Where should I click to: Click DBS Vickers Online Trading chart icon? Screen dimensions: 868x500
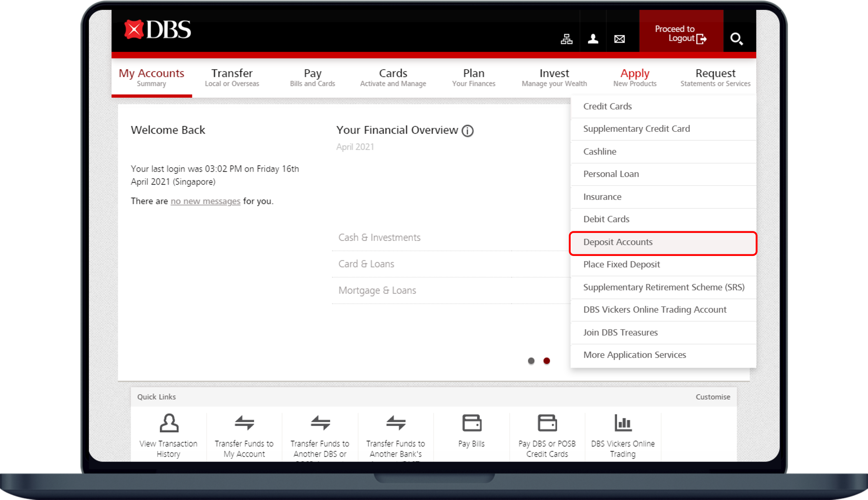point(623,423)
